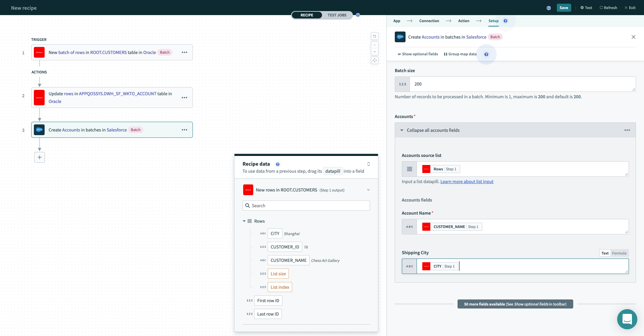Screen dimensions: 644x336
Task: Collapse all accounts fields
Action: (x=433, y=130)
